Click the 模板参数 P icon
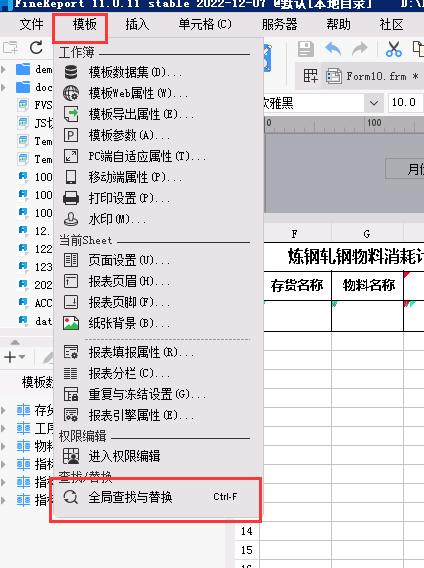This screenshot has width=424, height=568. tap(71, 135)
